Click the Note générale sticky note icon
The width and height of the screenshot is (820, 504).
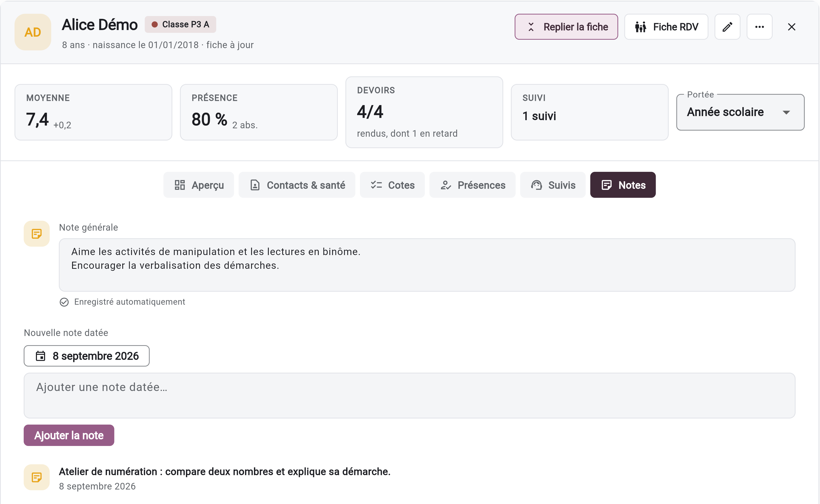tap(37, 234)
